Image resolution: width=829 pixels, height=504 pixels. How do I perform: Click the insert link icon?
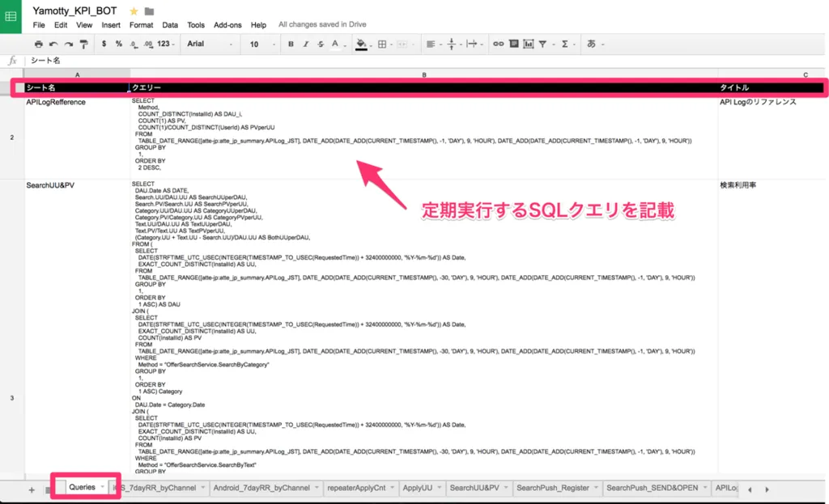(498, 44)
